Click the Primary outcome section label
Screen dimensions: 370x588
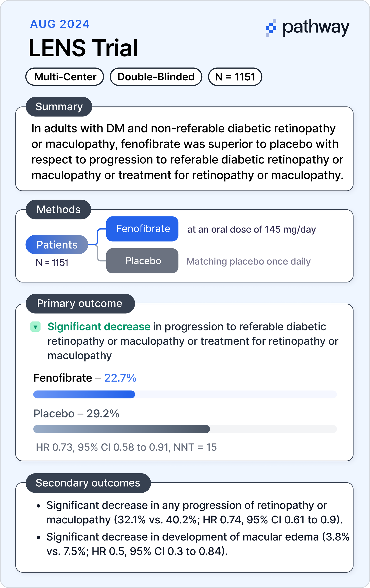pos(80,303)
